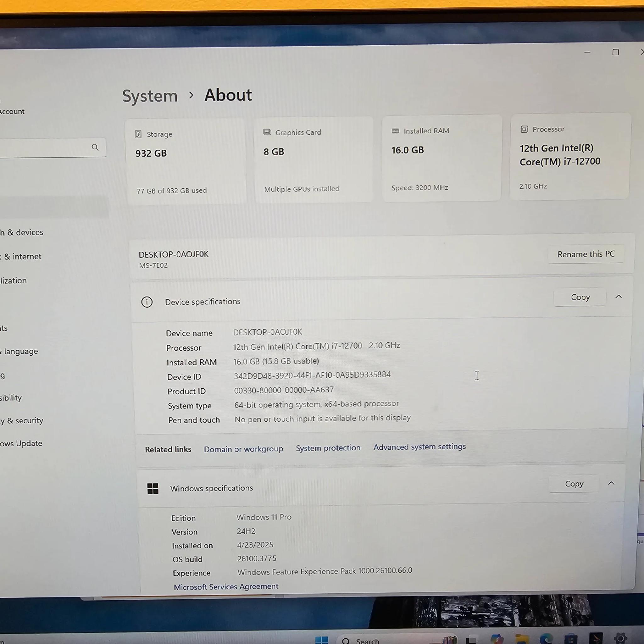The height and width of the screenshot is (644, 644).
Task: Open Task View on the taskbar
Action: pos(471,640)
